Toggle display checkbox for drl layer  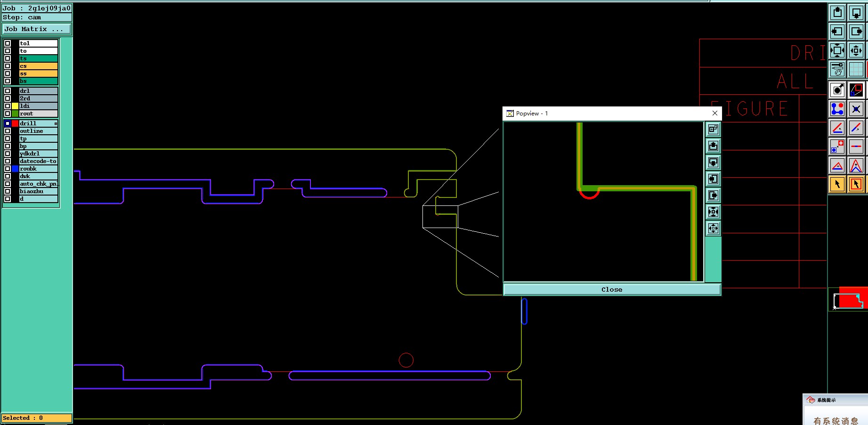pyautogui.click(x=8, y=91)
